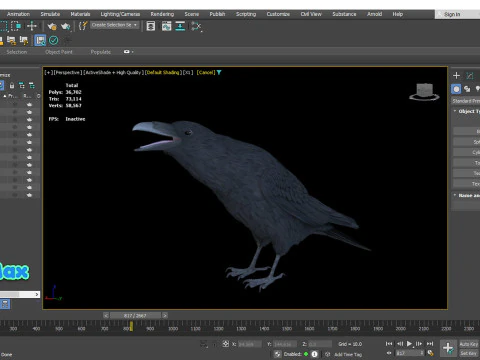Viewport: 480px width, 360px height.
Task: Click the layers-with-lock icon in second toolbar row
Action: (11, 40)
